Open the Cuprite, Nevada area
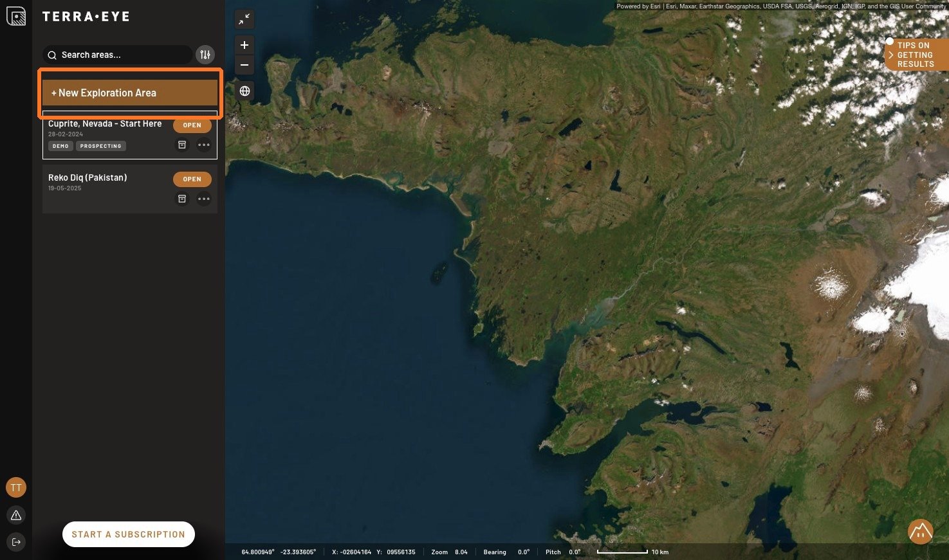 [x=192, y=125]
